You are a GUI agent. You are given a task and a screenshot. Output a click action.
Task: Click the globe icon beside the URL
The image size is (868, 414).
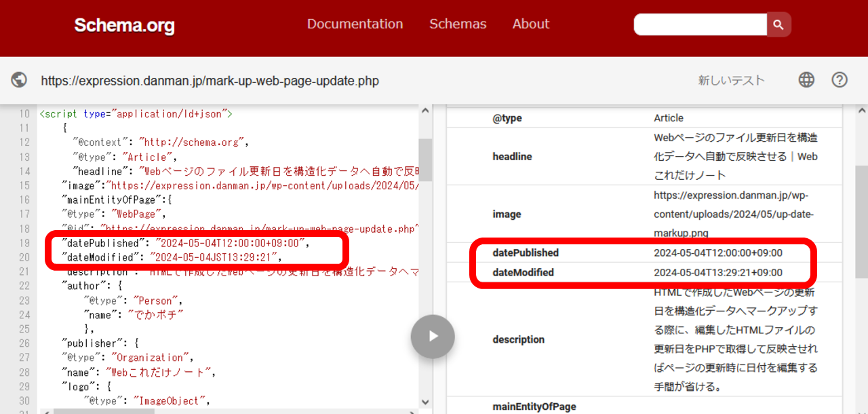[19, 80]
